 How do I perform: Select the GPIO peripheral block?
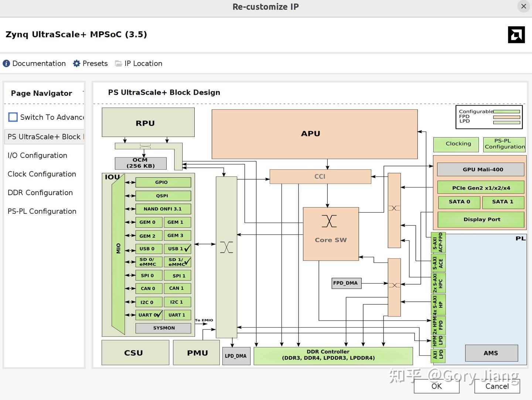163,182
